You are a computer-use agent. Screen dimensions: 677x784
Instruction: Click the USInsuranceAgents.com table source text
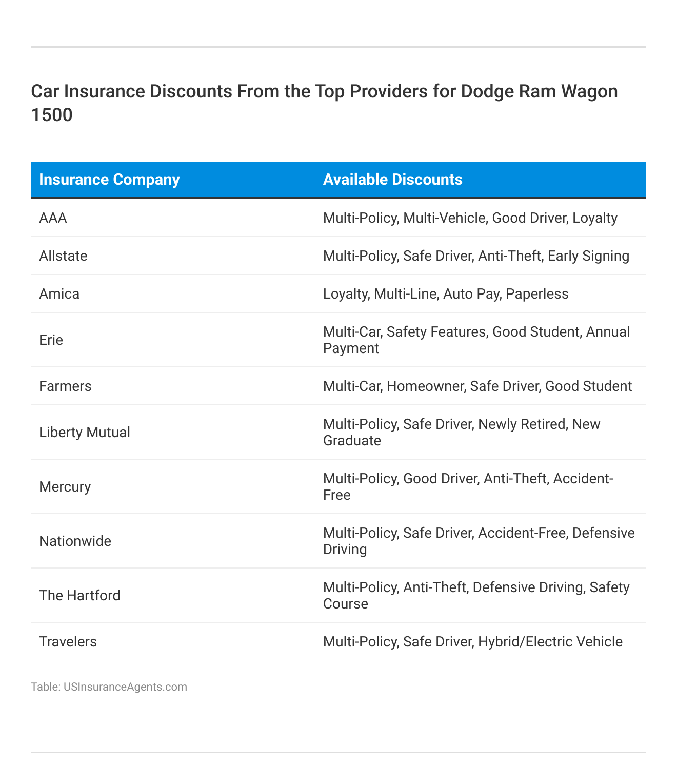109,687
